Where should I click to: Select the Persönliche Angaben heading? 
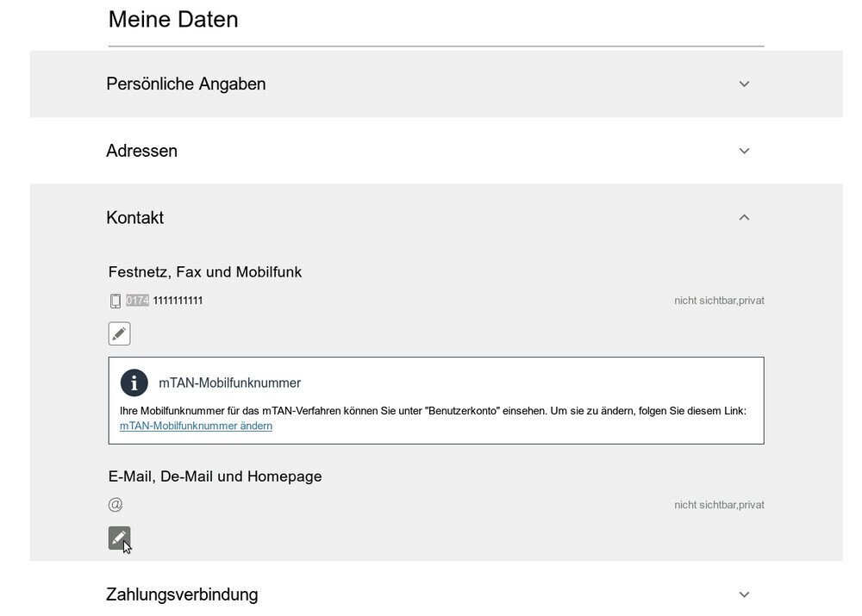186,84
